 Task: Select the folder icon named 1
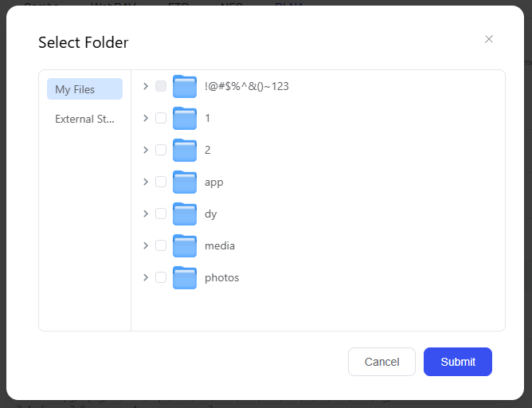point(185,118)
